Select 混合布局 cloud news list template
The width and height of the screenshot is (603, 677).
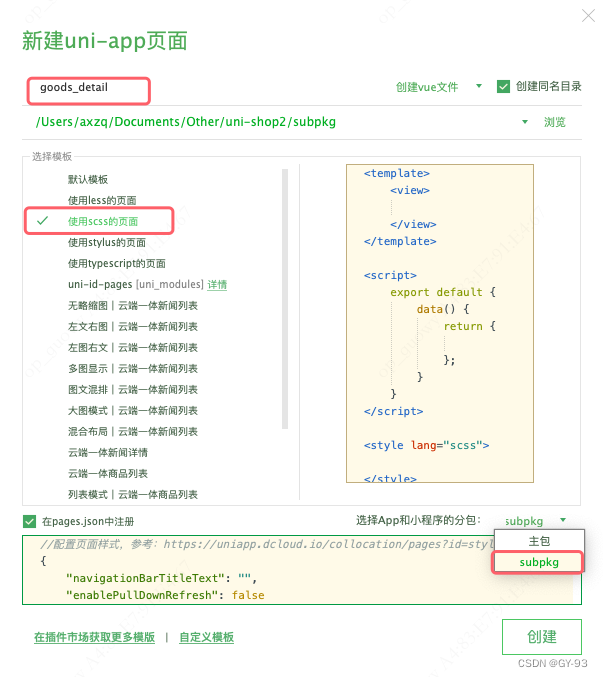click(133, 432)
